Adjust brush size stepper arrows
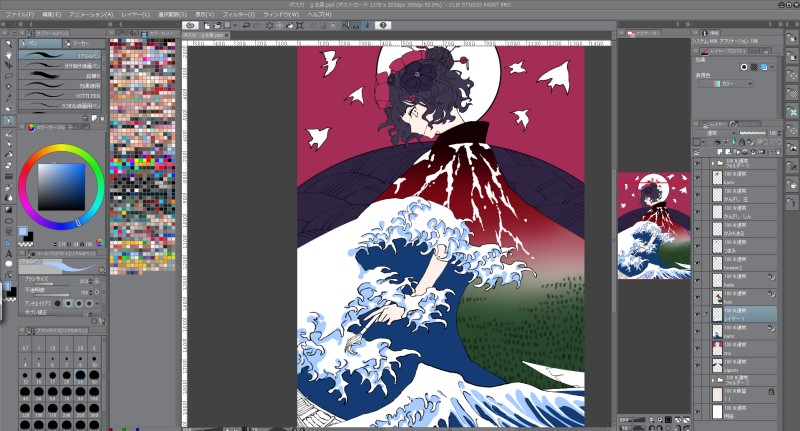Screen dimensions: 800x431 click(x=91, y=281)
